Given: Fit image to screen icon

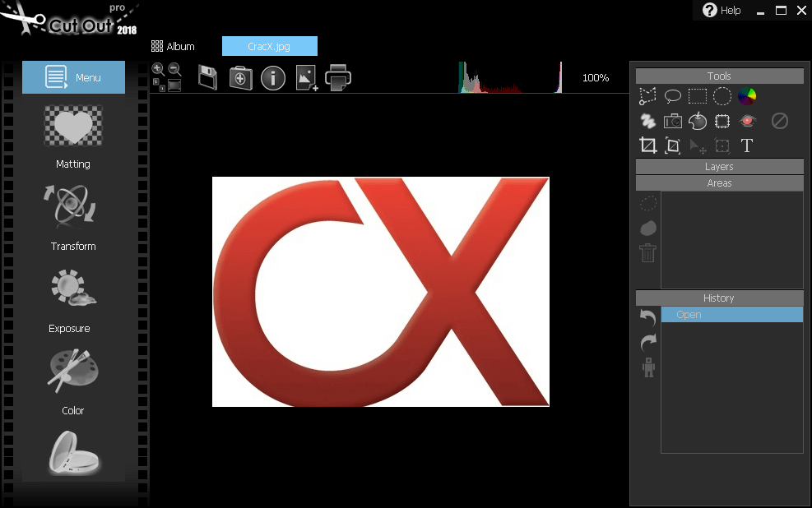Looking at the screenshot, I should [x=174, y=85].
